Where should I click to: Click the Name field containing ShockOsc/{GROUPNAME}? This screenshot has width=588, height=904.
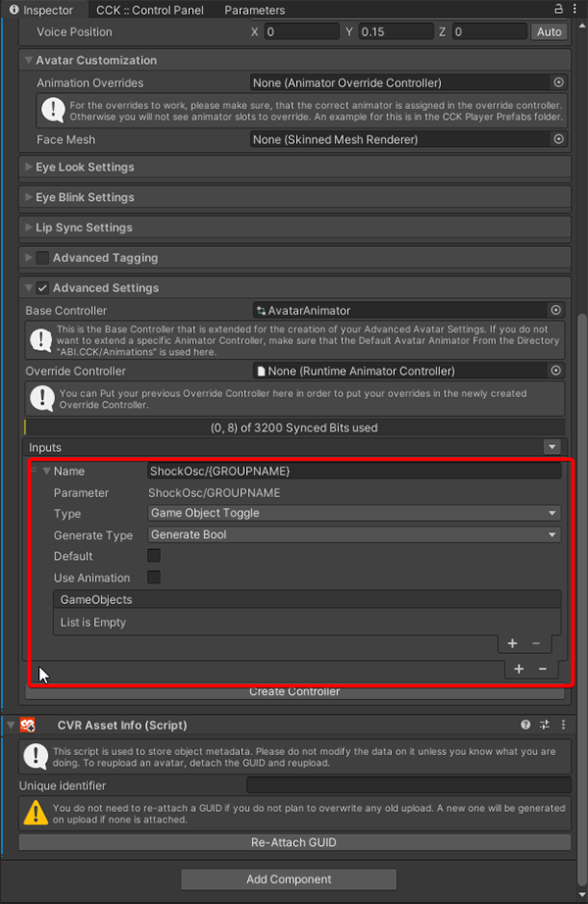tap(354, 472)
